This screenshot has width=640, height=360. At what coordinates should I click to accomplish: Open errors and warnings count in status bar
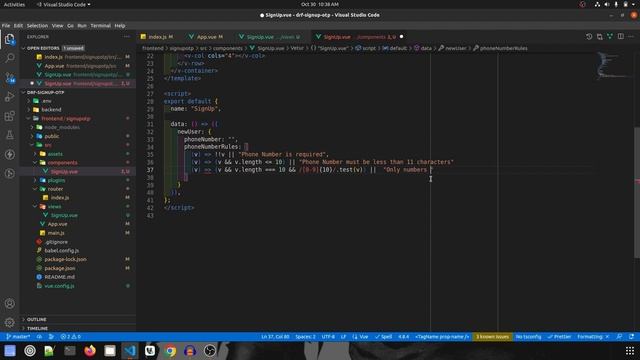(x=71, y=337)
